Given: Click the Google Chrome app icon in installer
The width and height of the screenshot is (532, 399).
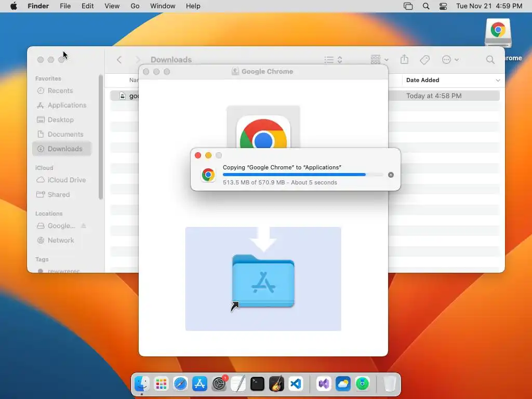Looking at the screenshot, I should tap(263, 132).
